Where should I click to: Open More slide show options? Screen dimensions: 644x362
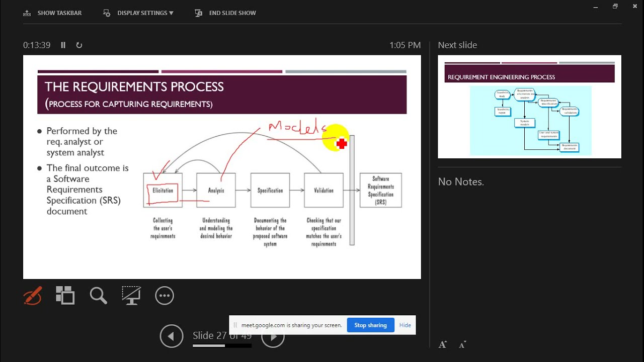pos(165,296)
